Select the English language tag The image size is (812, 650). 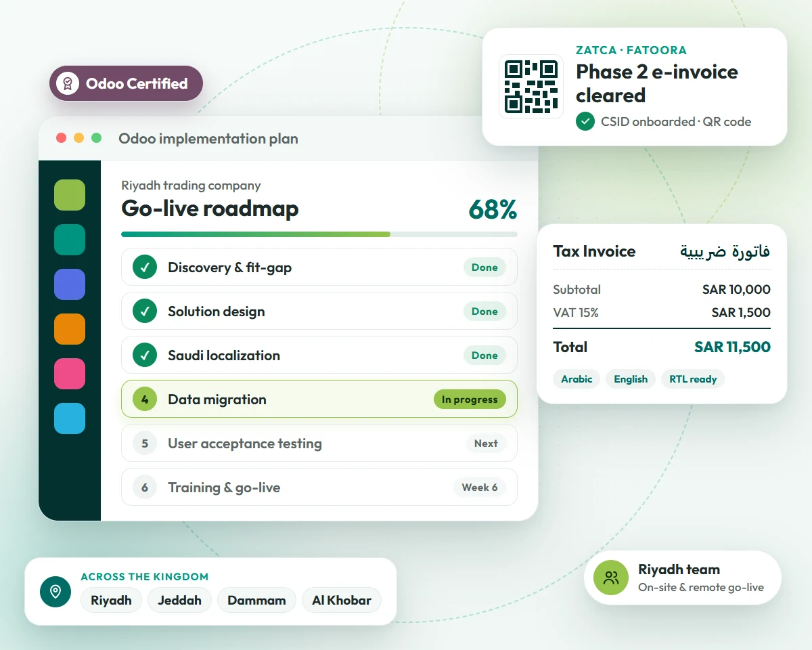pyautogui.click(x=631, y=379)
